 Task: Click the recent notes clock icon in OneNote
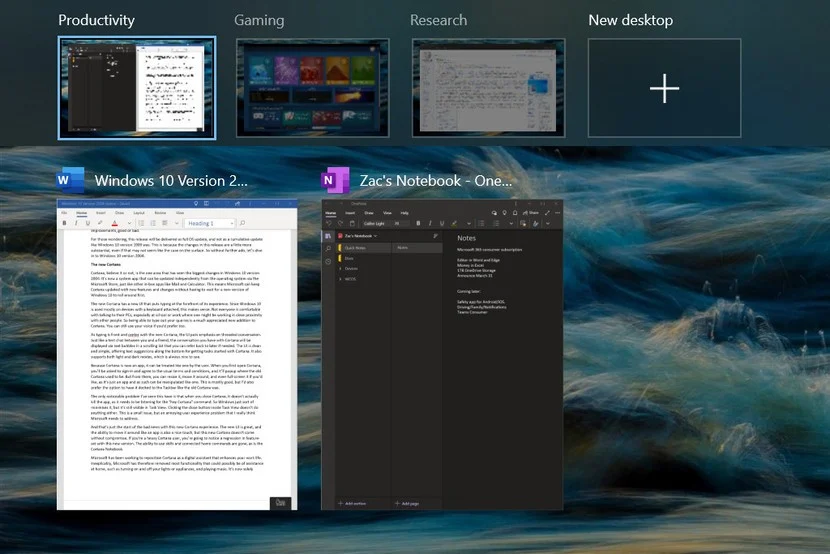[328, 261]
